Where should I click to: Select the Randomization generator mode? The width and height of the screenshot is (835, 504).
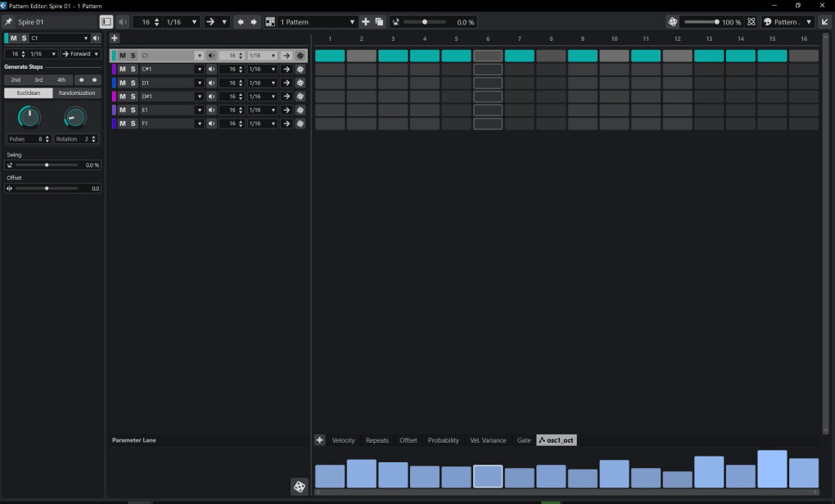(x=77, y=92)
